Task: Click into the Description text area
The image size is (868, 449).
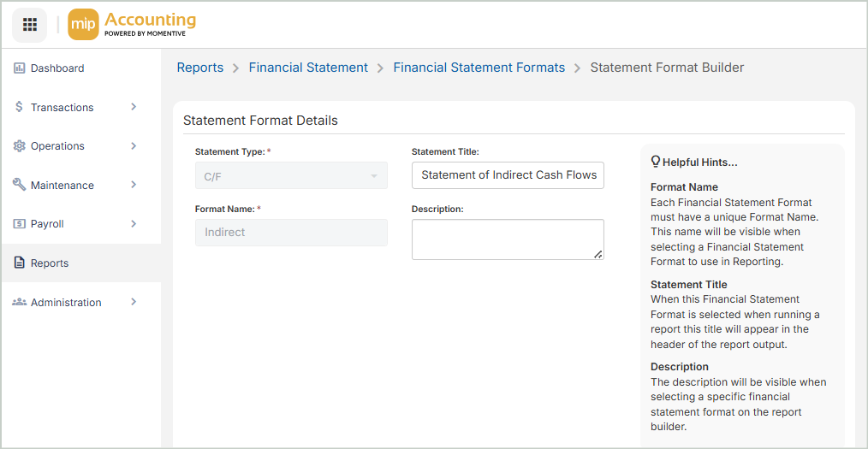Action: click(x=508, y=239)
